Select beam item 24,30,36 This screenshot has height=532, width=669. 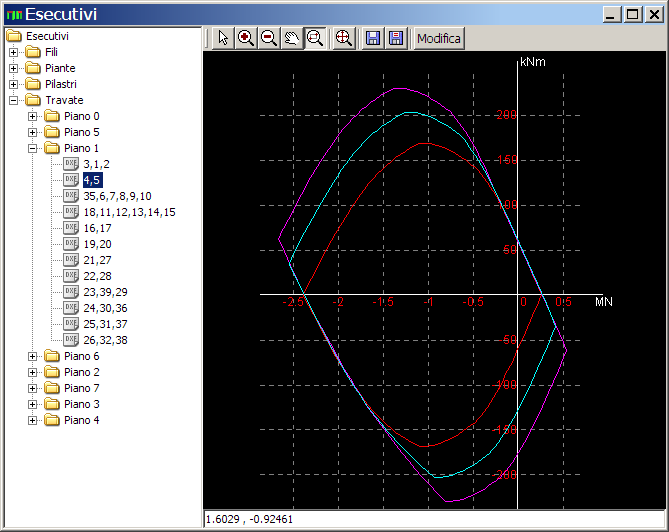click(105, 308)
